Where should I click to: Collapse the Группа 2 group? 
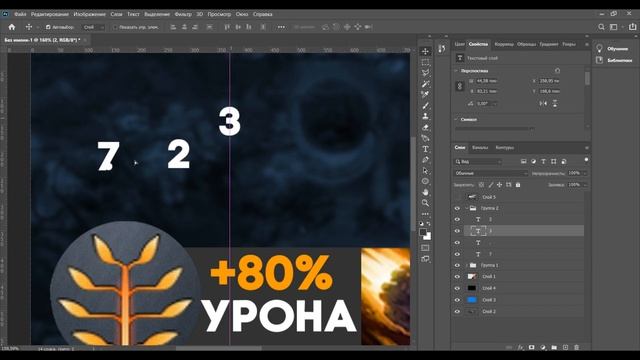click(x=467, y=209)
